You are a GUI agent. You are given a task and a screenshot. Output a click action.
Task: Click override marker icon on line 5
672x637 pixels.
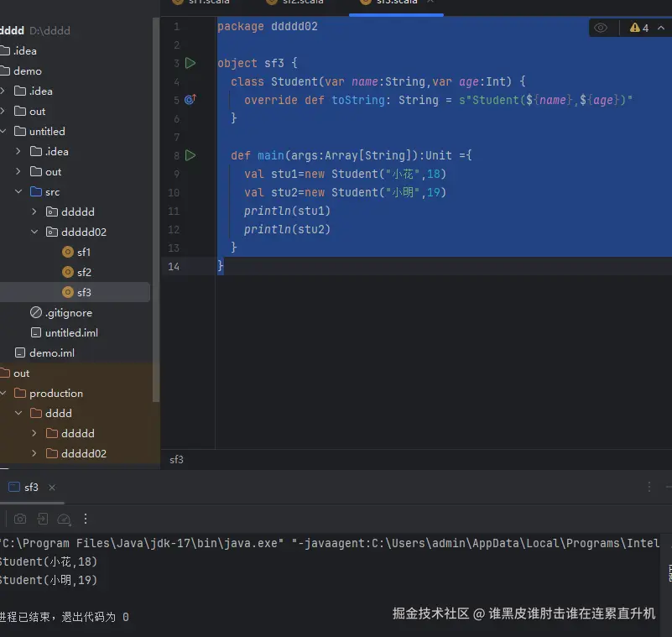190,99
